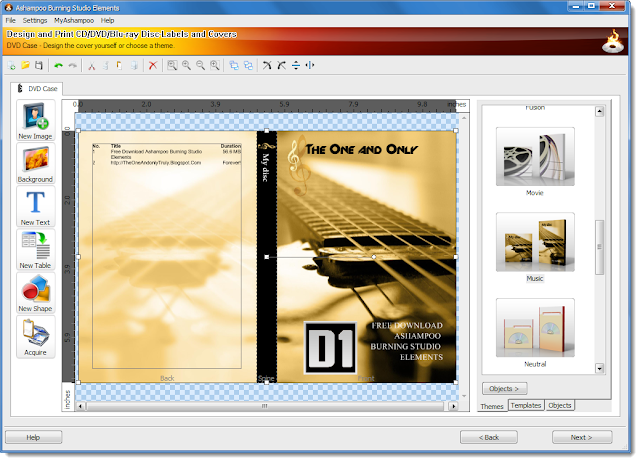
Task: Select the 'The One and Only' title text
Action: click(x=361, y=149)
